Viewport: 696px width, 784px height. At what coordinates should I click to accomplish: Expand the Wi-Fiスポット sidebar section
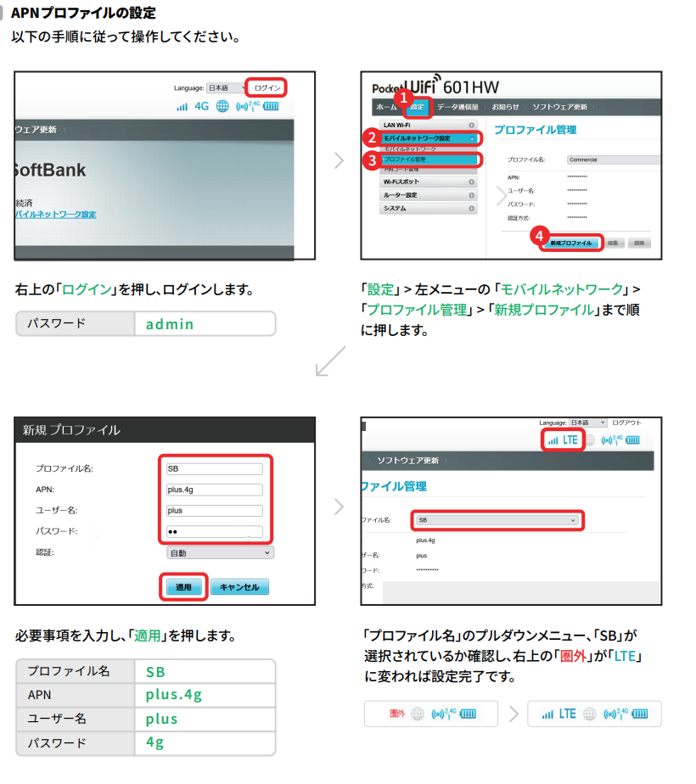(x=429, y=182)
